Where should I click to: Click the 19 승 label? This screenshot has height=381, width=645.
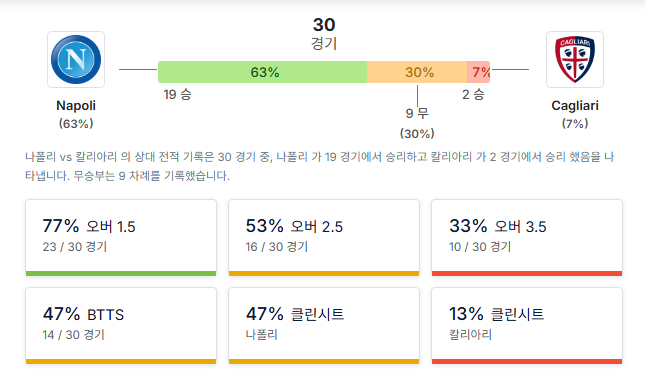pyautogui.click(x=177, y=95)
